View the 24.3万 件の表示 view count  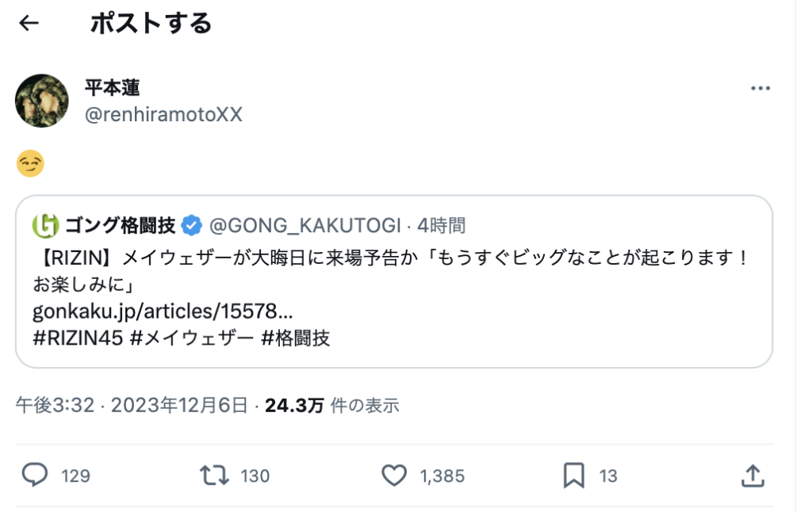331,406
